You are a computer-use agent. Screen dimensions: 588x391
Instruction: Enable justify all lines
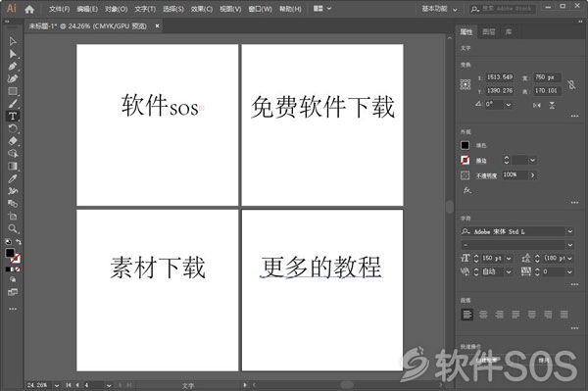(x=564, y=315)
